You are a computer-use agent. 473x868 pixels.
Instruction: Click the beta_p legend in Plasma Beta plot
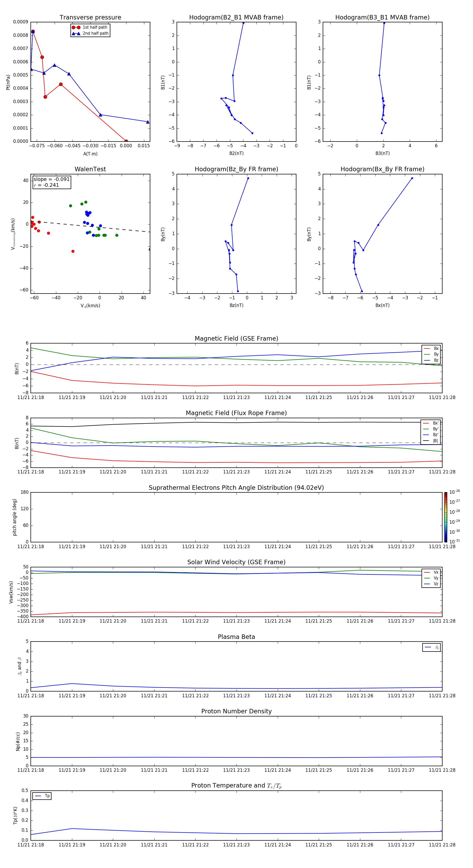(x=431, y=647)
